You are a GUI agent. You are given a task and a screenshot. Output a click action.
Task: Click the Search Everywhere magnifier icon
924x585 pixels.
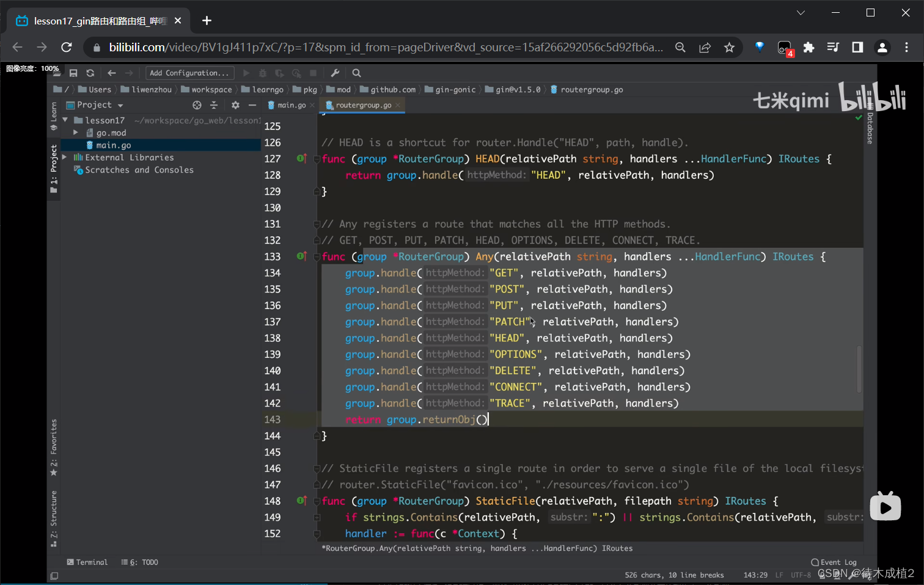coord(357,73)
